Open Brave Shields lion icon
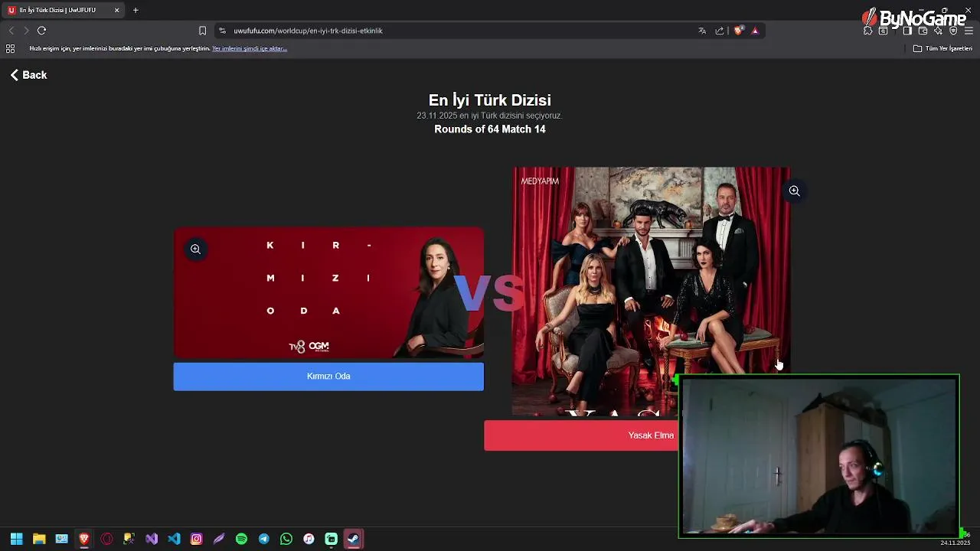Viewport: 980px width, 551px height. [738, 31]
